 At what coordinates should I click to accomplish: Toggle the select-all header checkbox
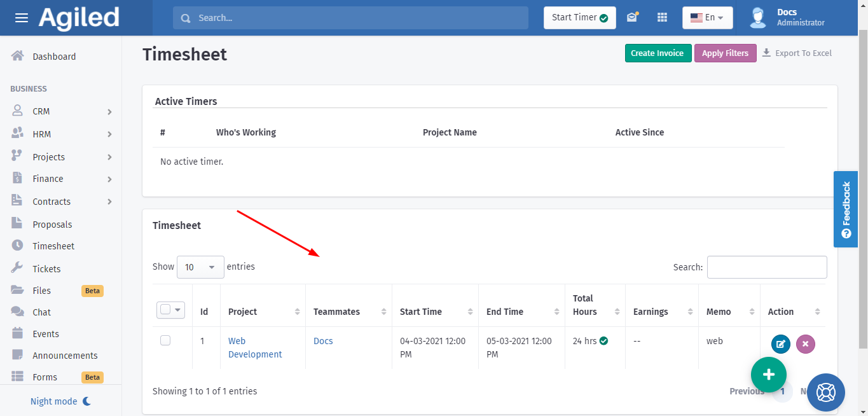[165, 310]
